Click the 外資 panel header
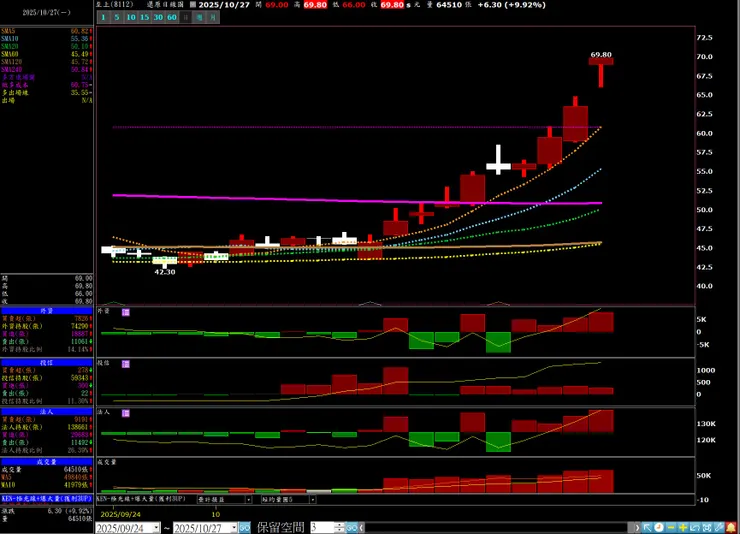The height and width of the screenshot is (534, 740). point(46,311)
